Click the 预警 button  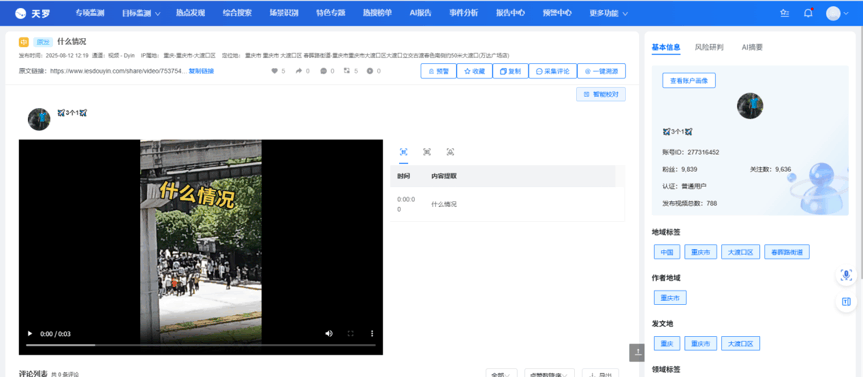[x=438, y=71]
